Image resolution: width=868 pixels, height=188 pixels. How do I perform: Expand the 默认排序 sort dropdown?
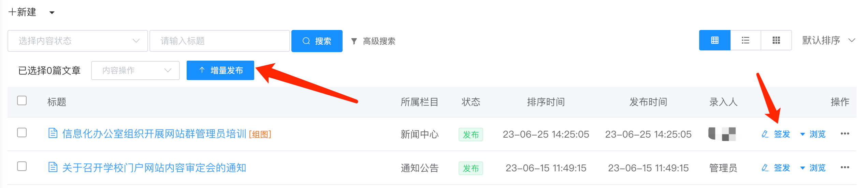pyautogui.click(x=828, y=41)
